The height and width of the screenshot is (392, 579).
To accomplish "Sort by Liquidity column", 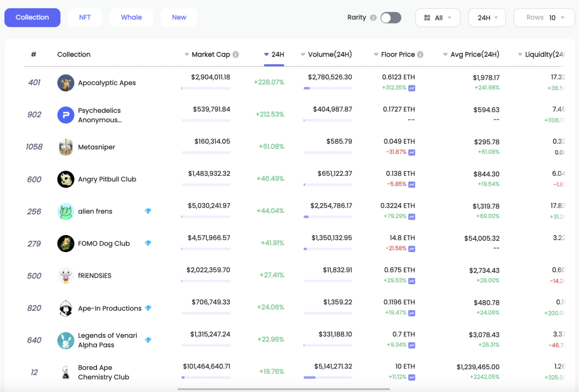I will point(541,55).
